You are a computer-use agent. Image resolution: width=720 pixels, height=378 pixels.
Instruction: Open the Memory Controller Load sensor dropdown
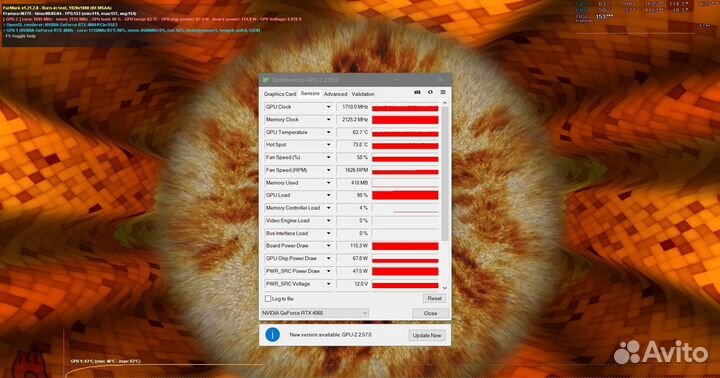[328, 208]
